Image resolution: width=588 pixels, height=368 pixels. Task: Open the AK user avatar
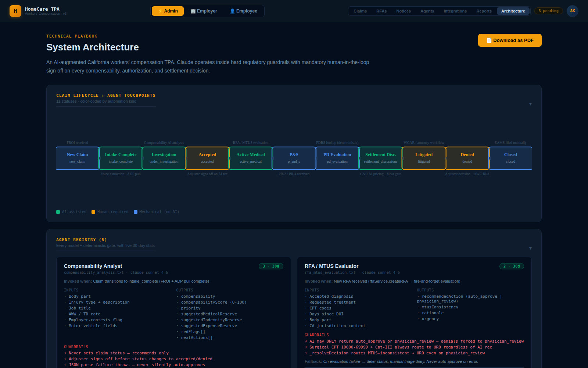coord(573,11)
